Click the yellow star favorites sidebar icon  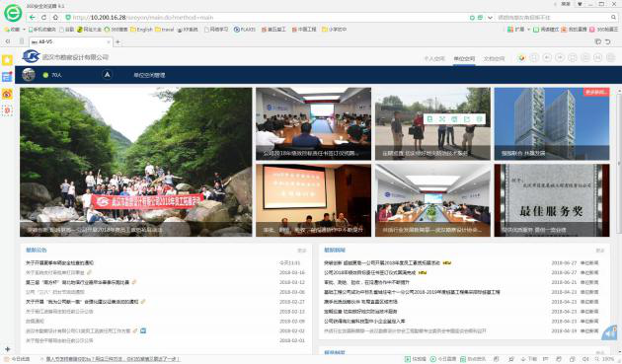click(x=7, y=60)
